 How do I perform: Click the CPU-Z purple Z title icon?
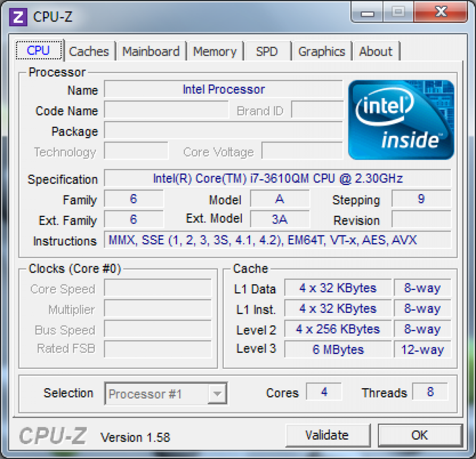18,17
